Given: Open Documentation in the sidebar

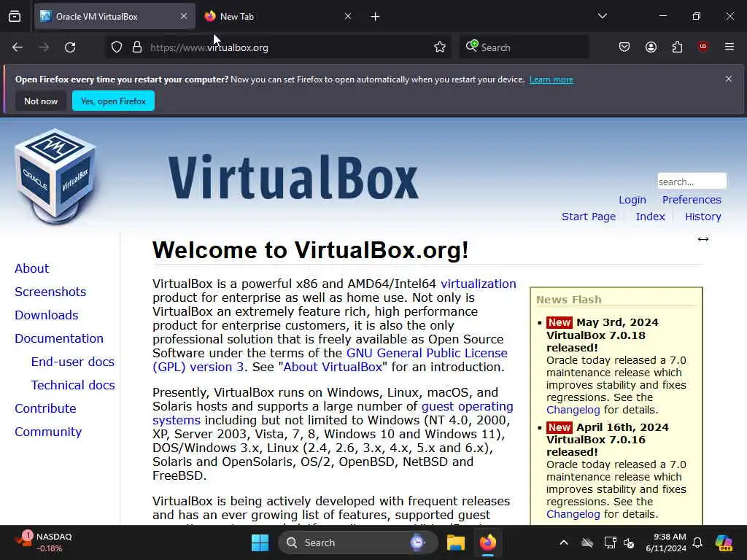Looking at the screenshot, I should point(59,338).
